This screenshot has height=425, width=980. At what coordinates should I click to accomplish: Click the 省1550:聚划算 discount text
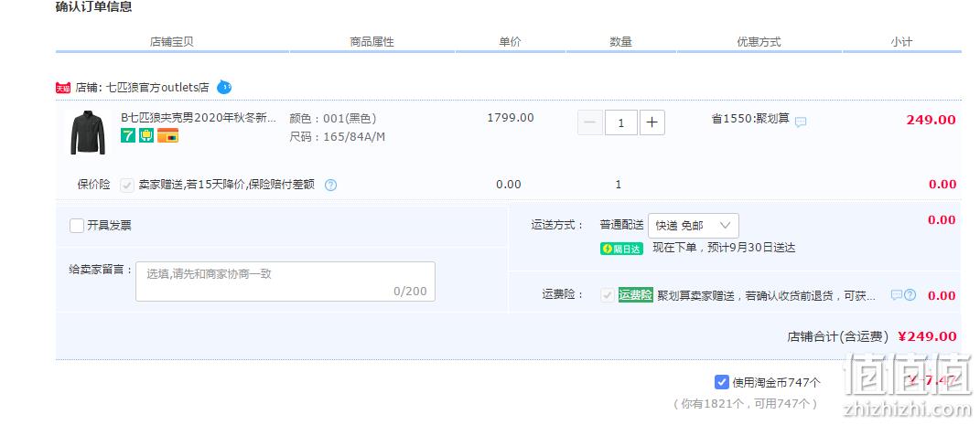[x=750, y=119]
